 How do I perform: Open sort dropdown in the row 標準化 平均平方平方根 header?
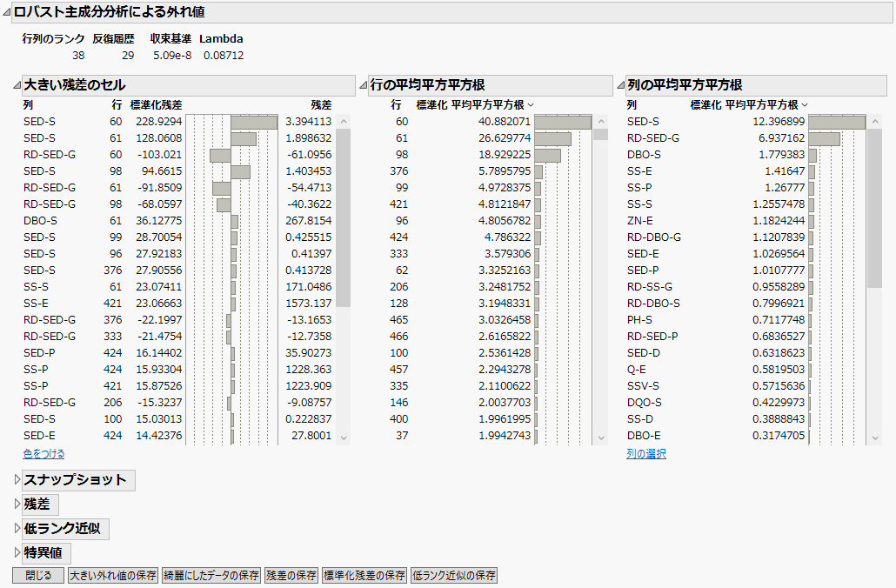coord(531,105)
